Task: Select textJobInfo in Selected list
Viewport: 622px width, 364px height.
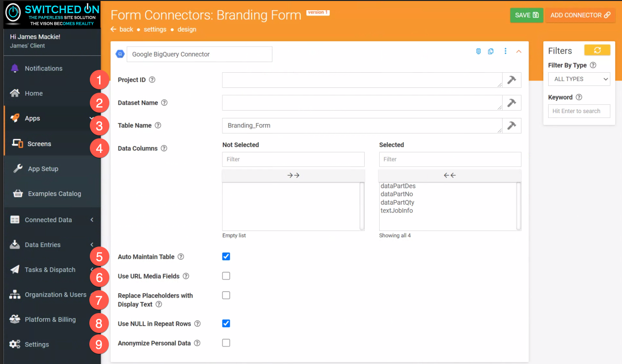Action: (x=397, y=211)
